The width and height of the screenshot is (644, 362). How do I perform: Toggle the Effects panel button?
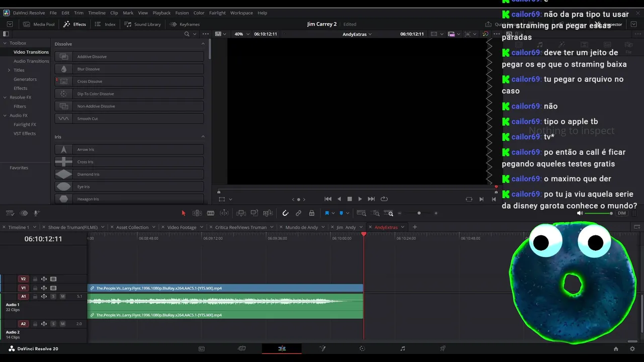coord(74,24)
